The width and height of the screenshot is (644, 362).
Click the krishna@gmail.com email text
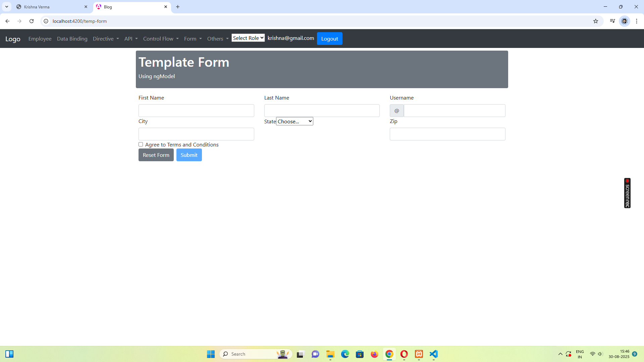click(x=291, y=38)
